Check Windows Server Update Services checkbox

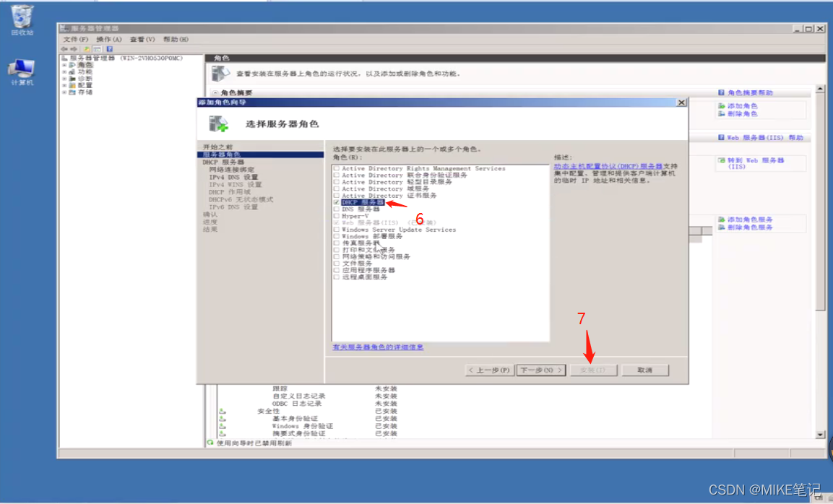point(336,230)
